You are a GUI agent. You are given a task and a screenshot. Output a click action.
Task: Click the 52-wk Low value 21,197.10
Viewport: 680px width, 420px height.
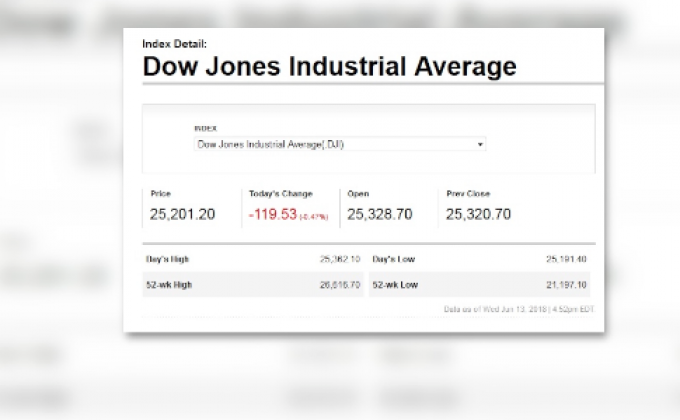coord(566,285)
